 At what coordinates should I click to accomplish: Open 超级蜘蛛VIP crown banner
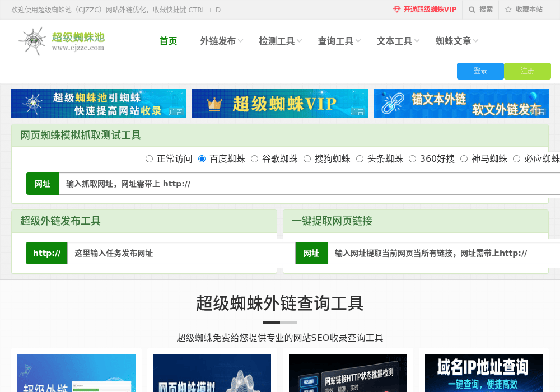(280, 104)
